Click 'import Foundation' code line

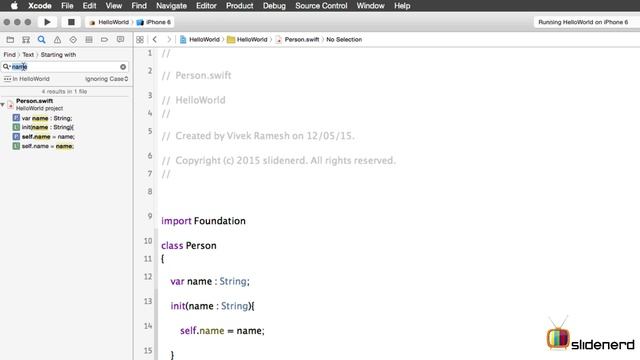pos(203,221)
